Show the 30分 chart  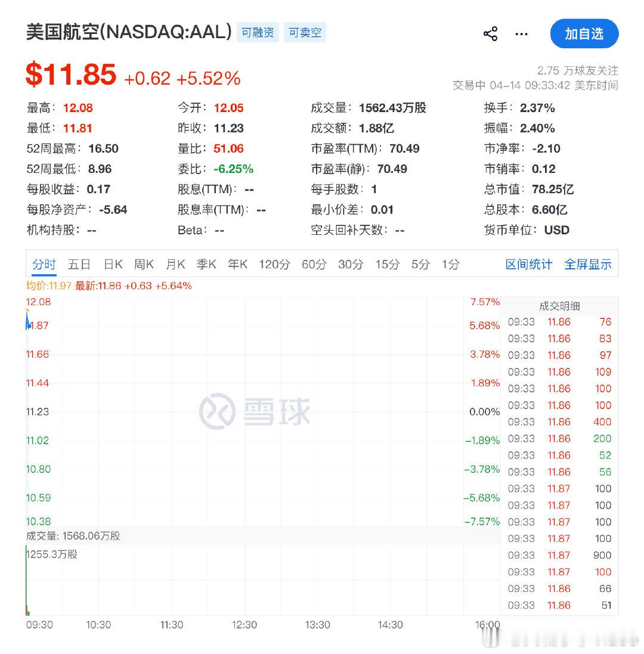pyautogui.click(x=351, y=265)
